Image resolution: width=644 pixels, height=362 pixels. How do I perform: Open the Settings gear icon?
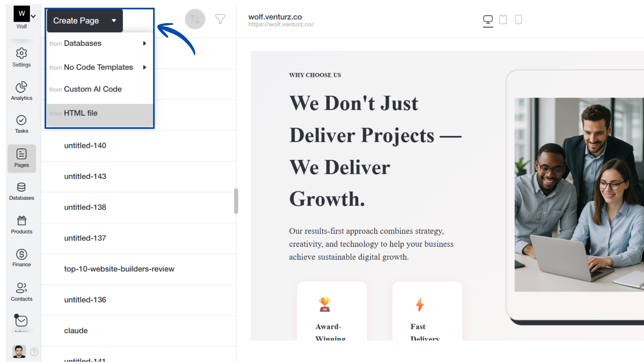click(x=21, y=54)
